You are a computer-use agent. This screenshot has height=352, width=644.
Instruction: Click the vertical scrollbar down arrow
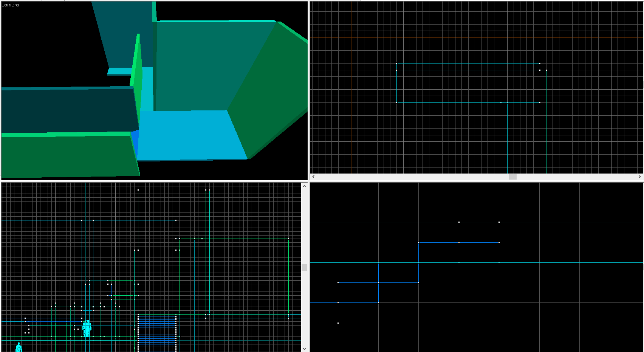(304, 349)
